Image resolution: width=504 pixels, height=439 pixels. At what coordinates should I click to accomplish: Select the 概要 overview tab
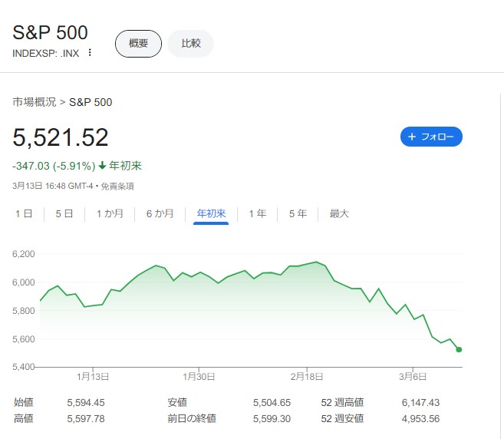click(138, 43)
